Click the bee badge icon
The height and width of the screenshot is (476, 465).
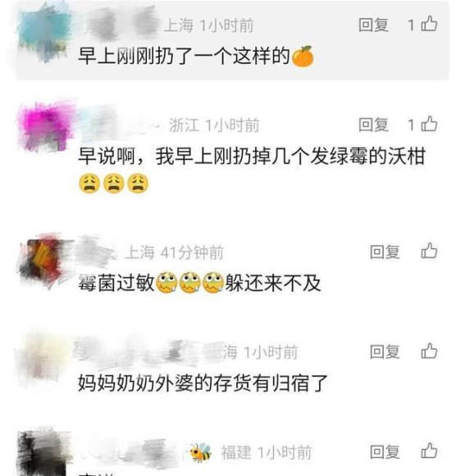(200, 452)
